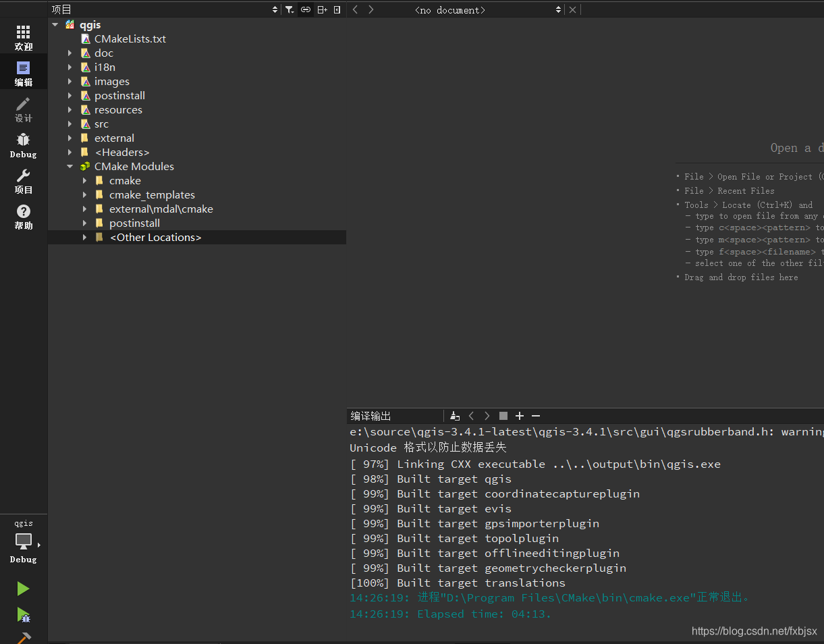Click Drag and drop files here hint
This screenshot has height=644, width=824.
tap(741, 277)
